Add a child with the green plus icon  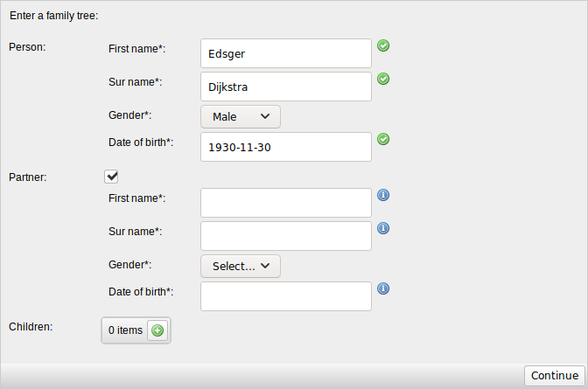(x=157, y=330)
